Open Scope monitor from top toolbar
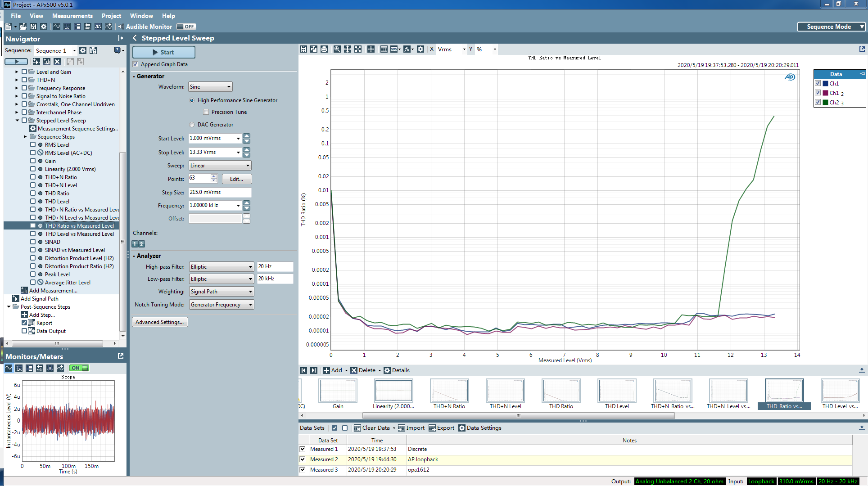Image resolution: width=868 pixels, height=486 pixels. coord(57,27)
